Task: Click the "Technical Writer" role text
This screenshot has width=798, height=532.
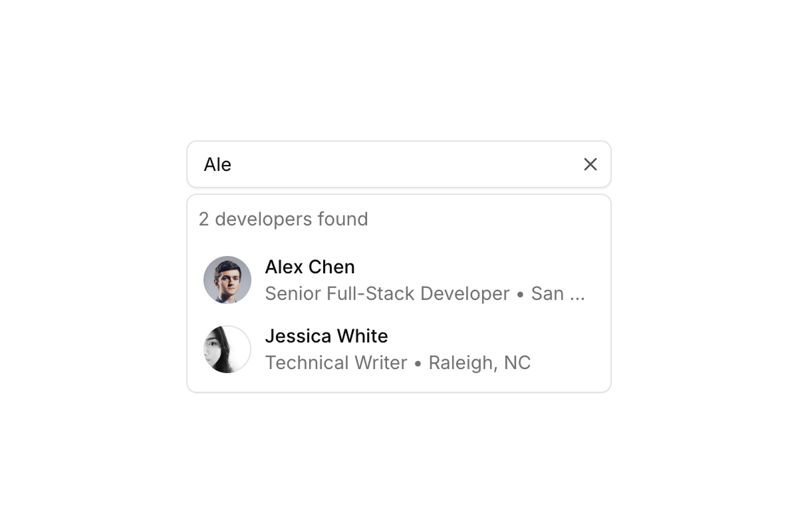Action: click(336, 362)
